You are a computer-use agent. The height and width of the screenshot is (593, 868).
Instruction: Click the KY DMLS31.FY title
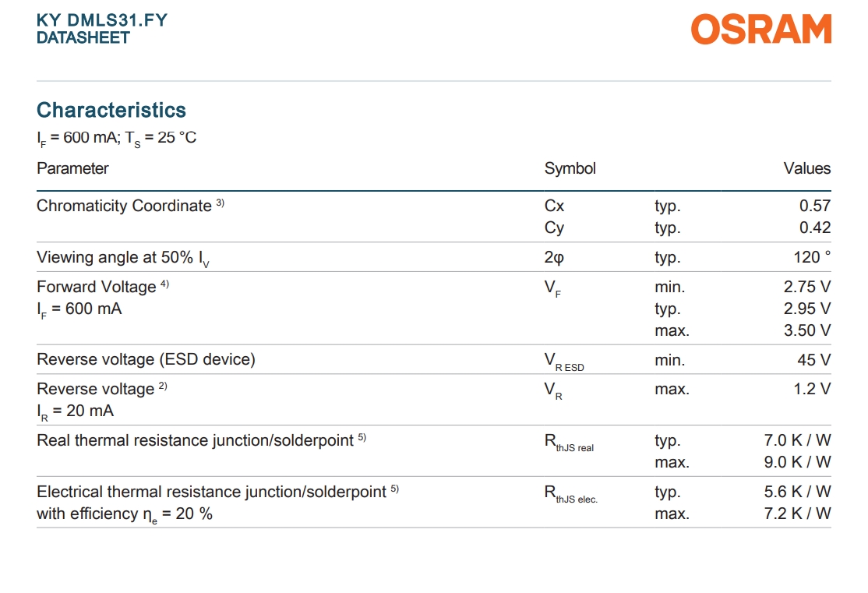pos(102,20)
